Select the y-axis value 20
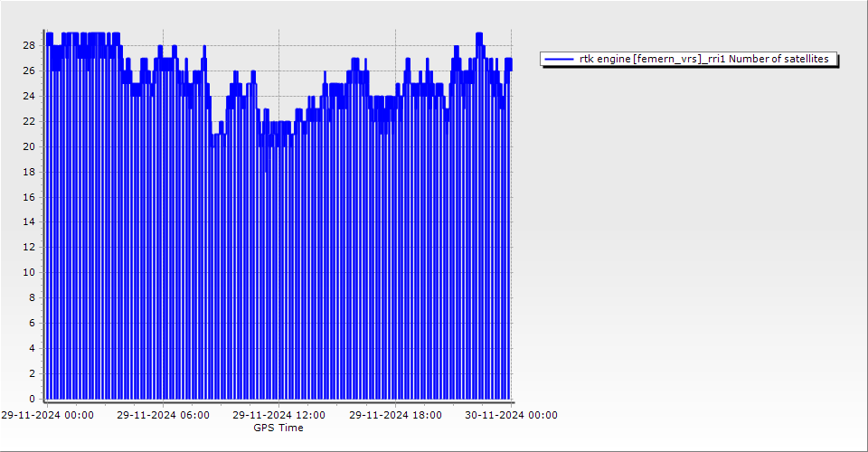Viewport: 868px width, 452px height. (x=29, y=146)
